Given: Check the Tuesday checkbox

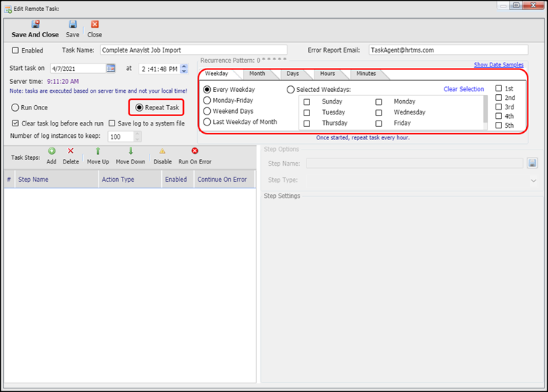Looking at the screenshot, I should pyautogui.click(x=307, y=113).
